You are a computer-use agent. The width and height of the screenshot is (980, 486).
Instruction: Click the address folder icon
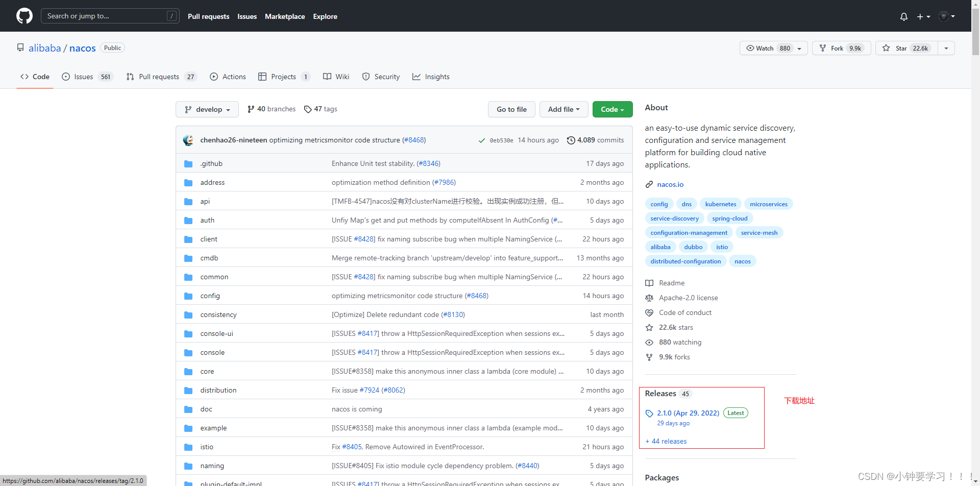188,183
